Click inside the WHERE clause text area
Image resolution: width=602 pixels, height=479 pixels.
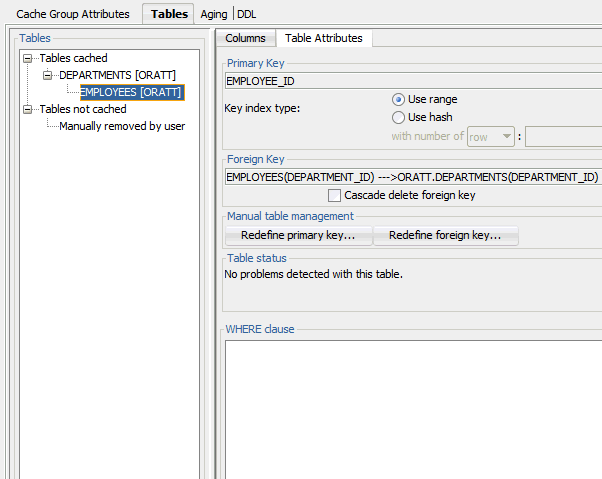tap(413, 409)
